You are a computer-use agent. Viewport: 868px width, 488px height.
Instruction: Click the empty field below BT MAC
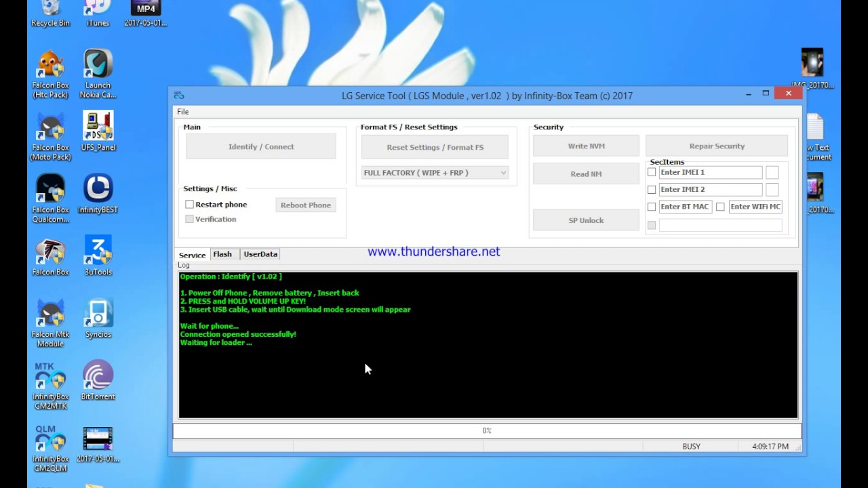tap(720, 225)
